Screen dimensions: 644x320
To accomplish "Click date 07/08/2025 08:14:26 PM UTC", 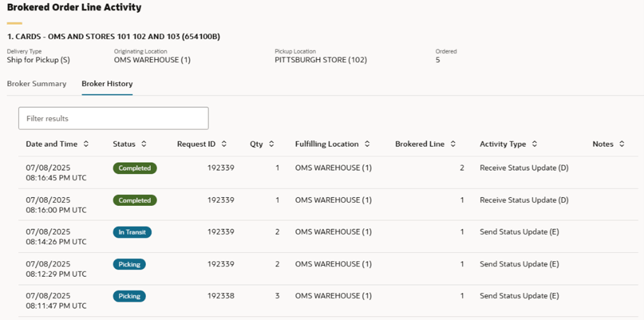I will point(56,237).
